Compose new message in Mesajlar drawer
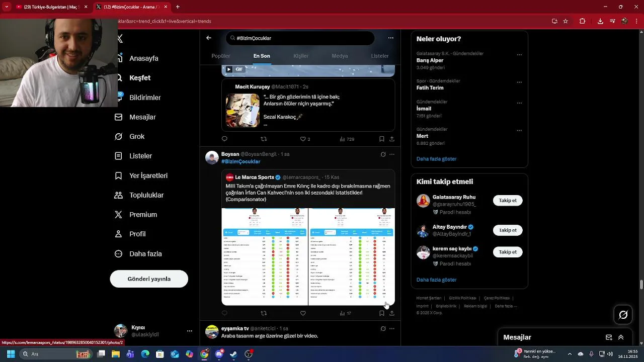This screenshot has width=644, height=362. (609, 337)
